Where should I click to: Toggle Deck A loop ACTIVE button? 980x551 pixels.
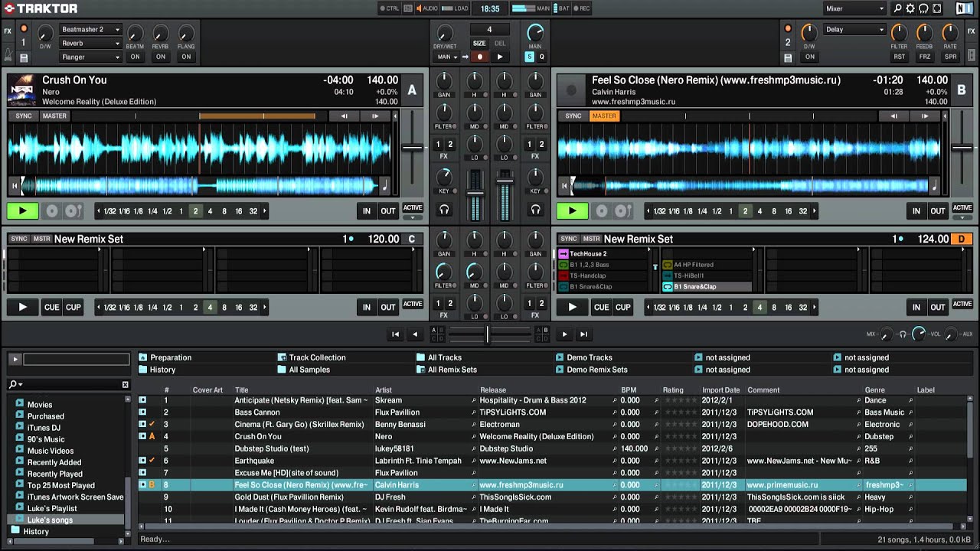(413, 208)
